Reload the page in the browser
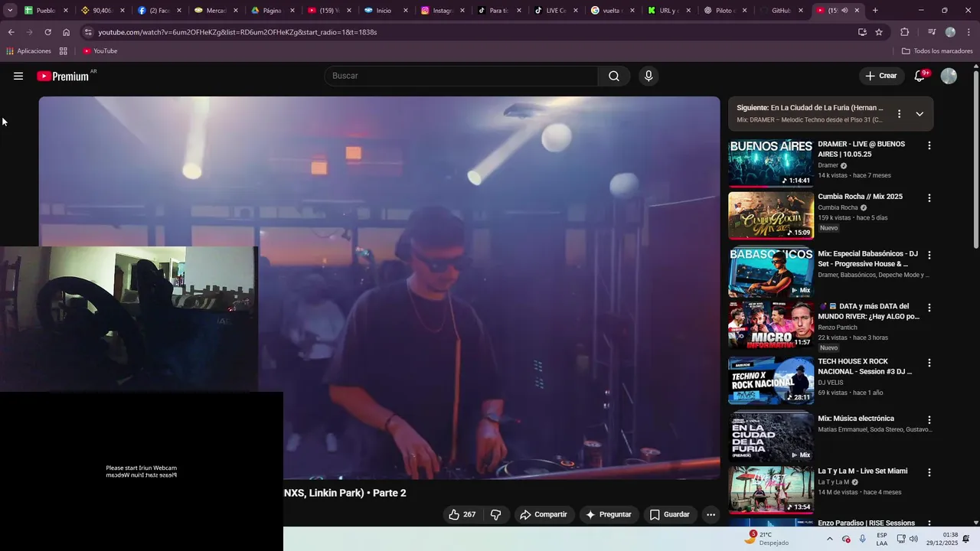Screen dimensions: 980x551 47,32
